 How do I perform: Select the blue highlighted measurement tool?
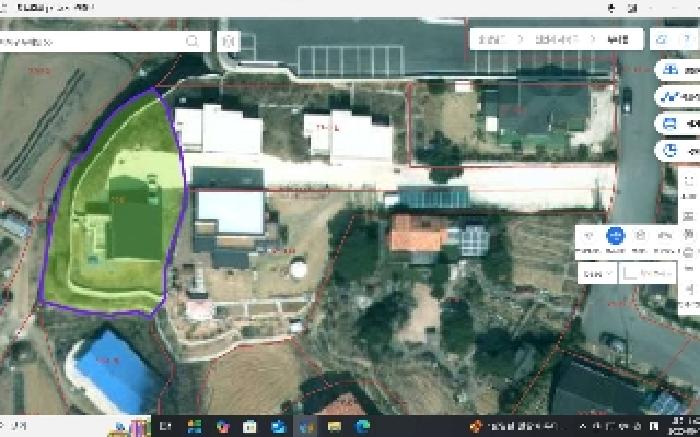[x=615, y=236]
